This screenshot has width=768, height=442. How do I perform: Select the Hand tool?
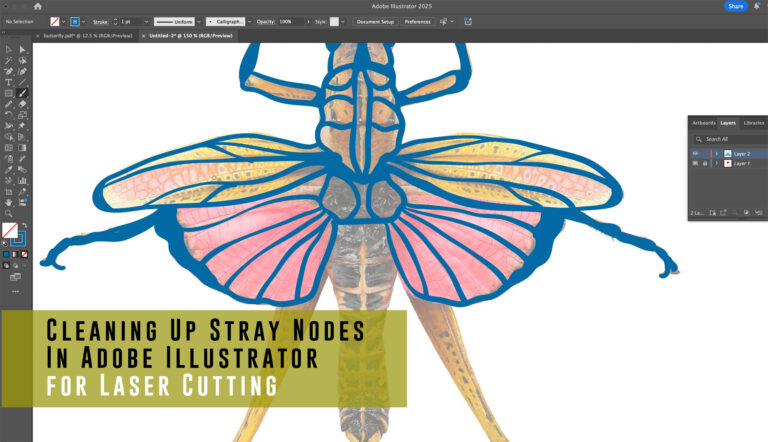[x=9, y=202]
